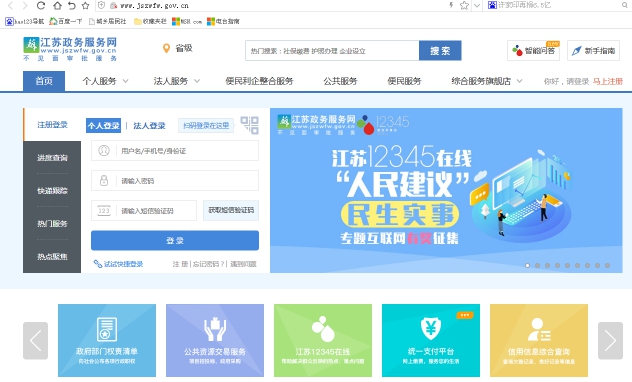Click the username/phone/ID input field

coord(175,151)
